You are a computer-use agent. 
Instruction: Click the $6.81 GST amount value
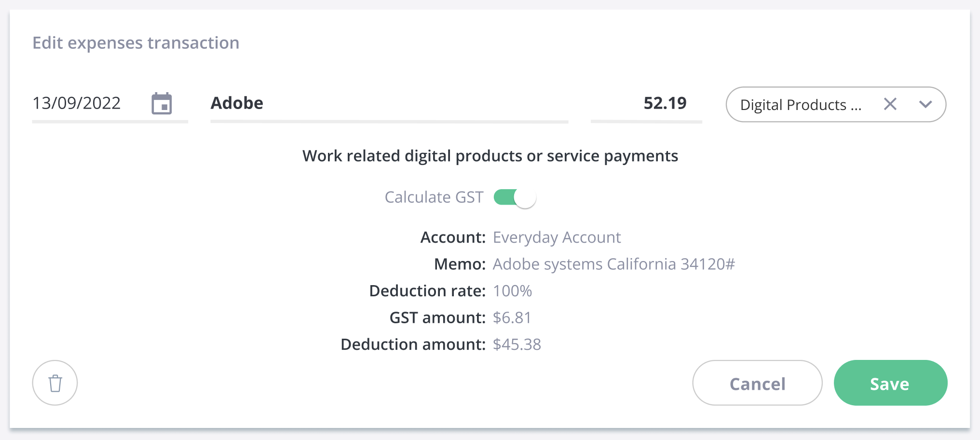tap(512, 317)
